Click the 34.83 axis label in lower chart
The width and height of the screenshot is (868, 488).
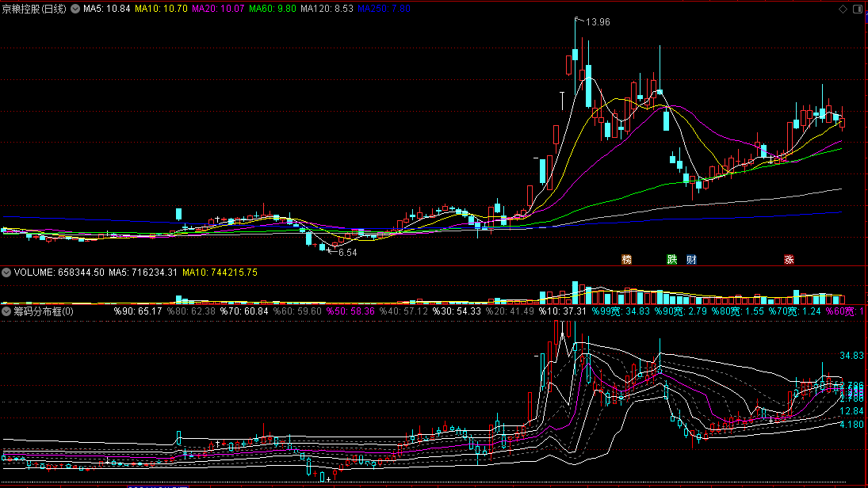pyautogui.click(x=851, y=356)
